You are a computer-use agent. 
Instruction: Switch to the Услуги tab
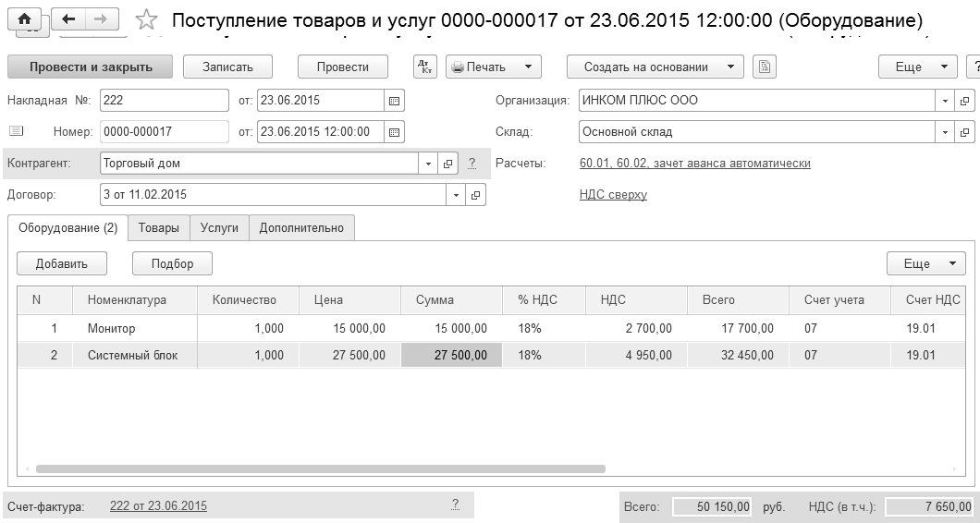click(219, 228)
